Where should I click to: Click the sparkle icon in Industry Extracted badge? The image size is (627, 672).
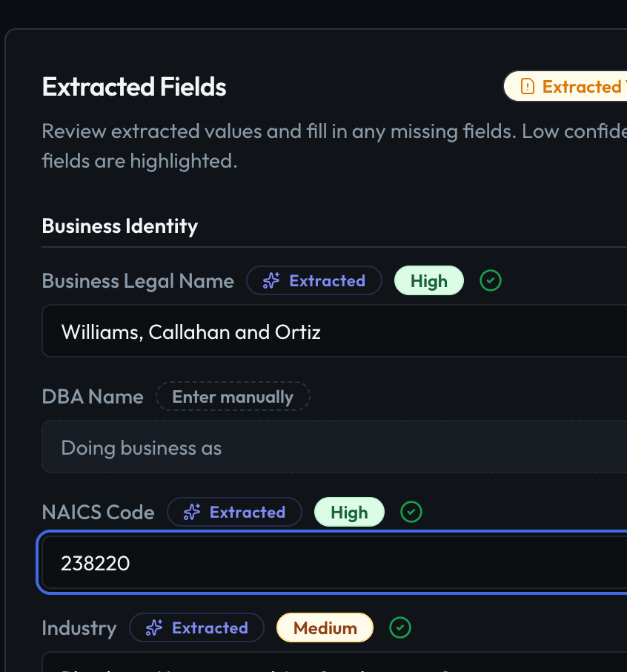coord(154,627)
